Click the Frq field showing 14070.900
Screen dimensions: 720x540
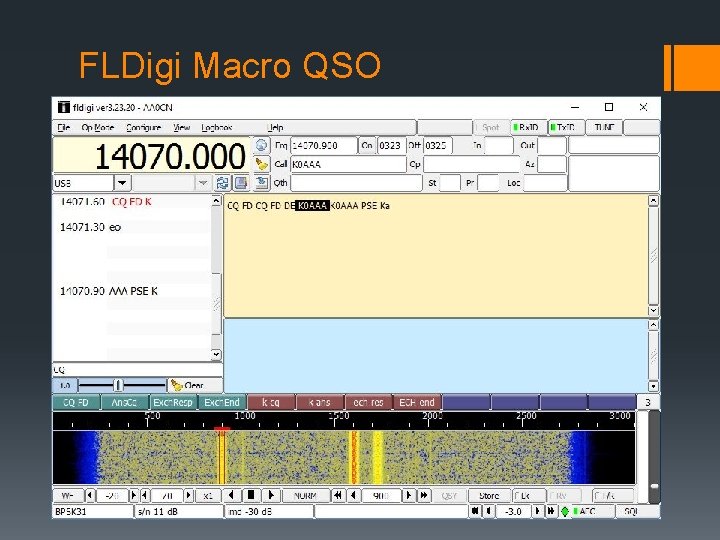[324, 146]
